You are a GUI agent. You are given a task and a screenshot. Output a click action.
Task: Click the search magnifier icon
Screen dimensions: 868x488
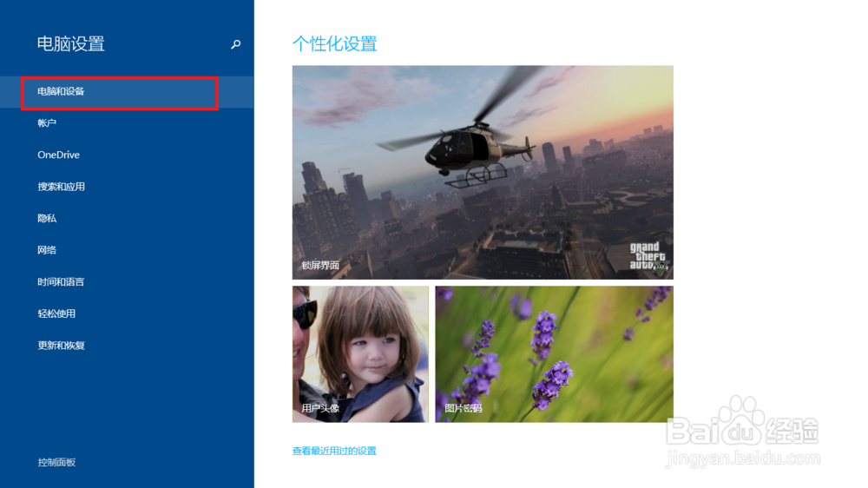click(x=236, y=43)
